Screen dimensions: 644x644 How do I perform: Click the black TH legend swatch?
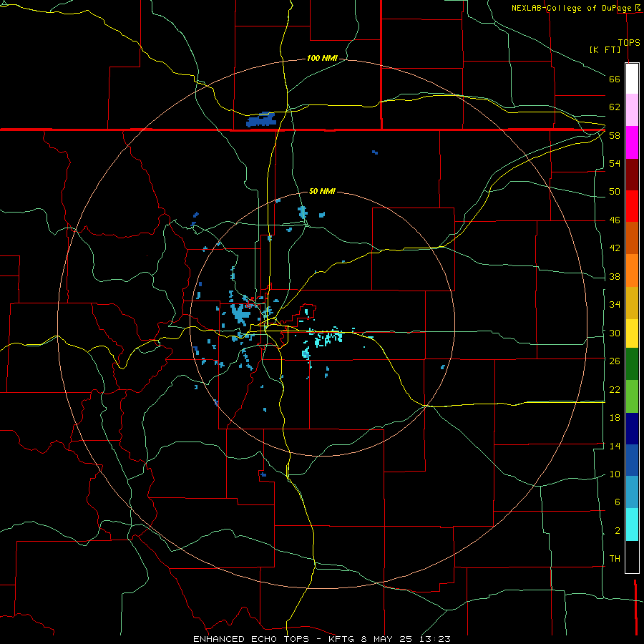coord(632,557)
